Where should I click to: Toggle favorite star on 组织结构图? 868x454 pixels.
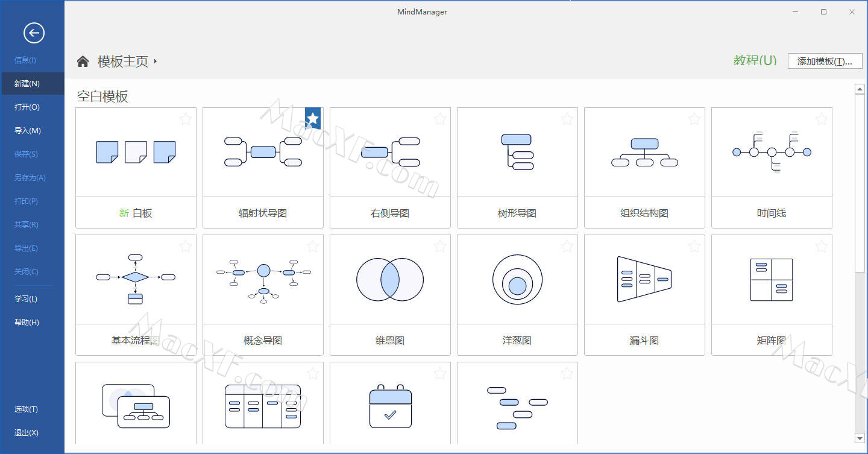tap(694, 119)
